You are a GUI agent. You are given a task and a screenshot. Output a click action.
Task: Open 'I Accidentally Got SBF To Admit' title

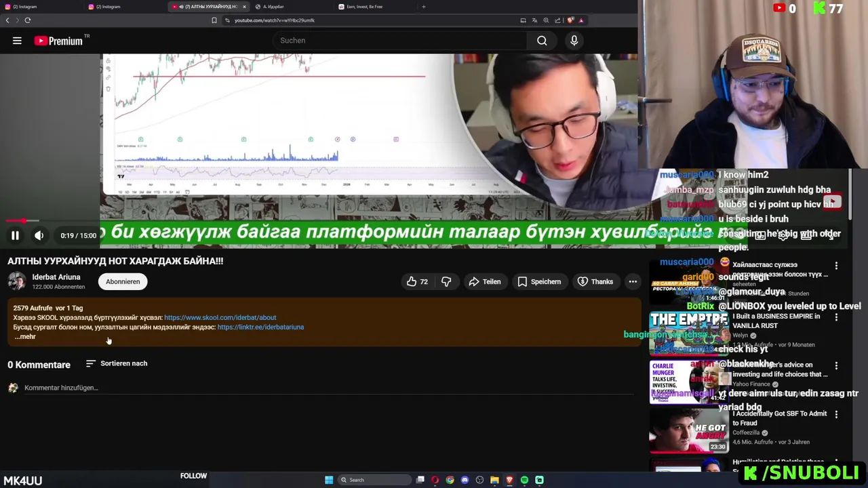pyautogui.click(x=780, y=418)
